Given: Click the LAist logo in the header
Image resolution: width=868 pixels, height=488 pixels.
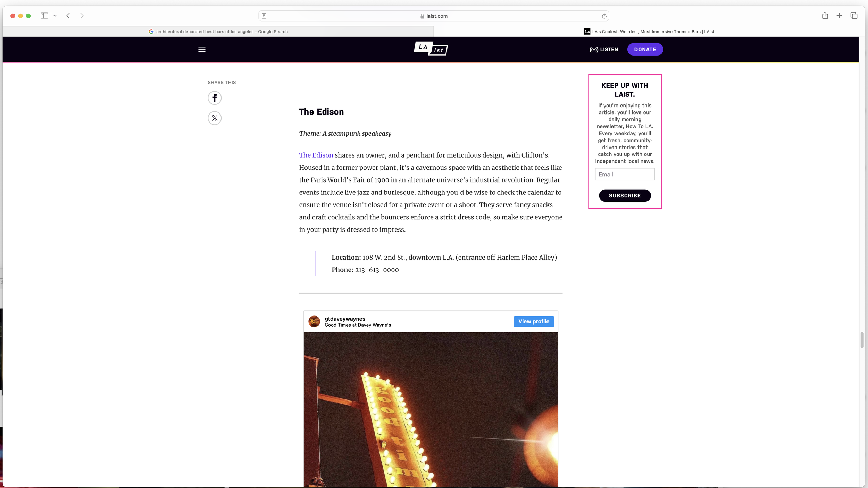Looking at the screenshot, I should (x=431, y=49).
